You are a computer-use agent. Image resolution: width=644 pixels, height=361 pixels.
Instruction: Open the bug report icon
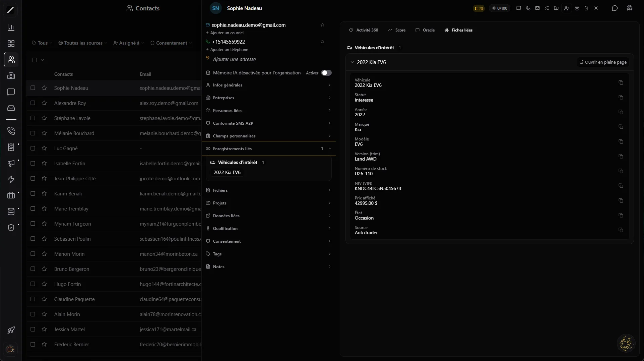(630, 8)
